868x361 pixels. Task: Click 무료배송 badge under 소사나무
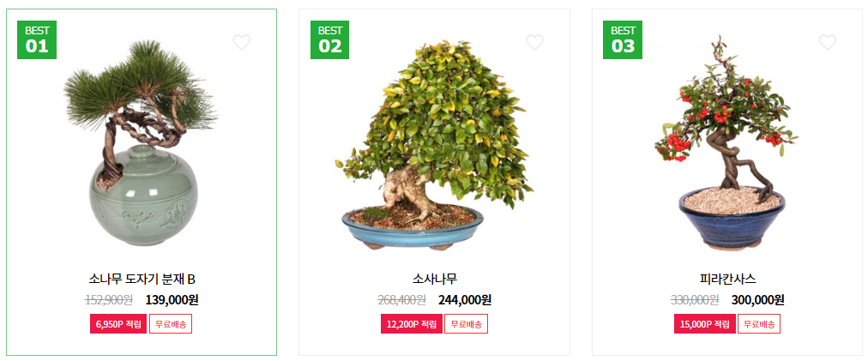[466, 324]
